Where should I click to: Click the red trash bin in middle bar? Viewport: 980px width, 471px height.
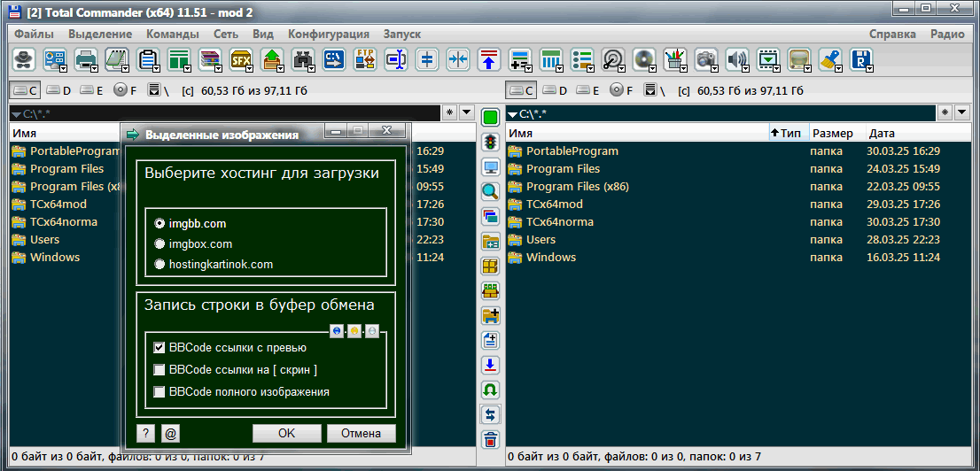click(x=491, y=439)
